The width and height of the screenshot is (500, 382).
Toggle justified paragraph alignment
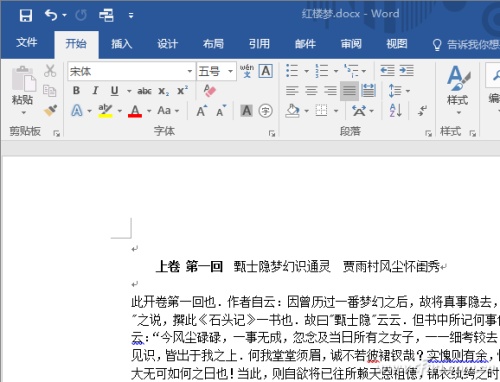(349, 91)
